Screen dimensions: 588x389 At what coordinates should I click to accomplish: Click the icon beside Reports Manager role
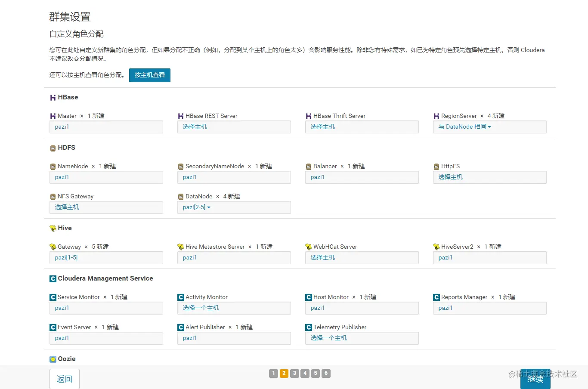(436, 297)
